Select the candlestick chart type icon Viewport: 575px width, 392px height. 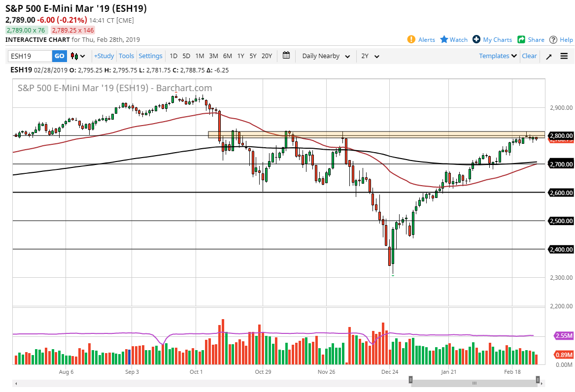click(74, 56)
